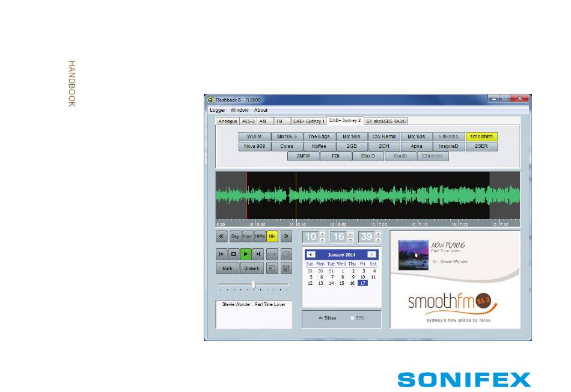Set waveform scale to Hour

(x=247, y=236)
